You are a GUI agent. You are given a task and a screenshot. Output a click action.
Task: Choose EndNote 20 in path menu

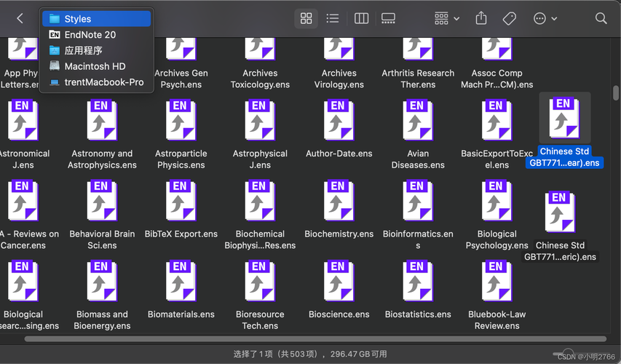coord(96,34)
